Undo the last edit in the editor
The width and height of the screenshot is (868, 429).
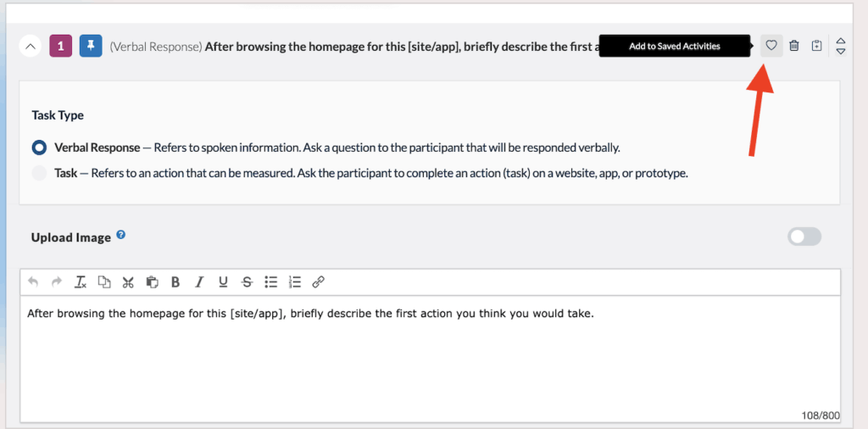pos(33,282)
